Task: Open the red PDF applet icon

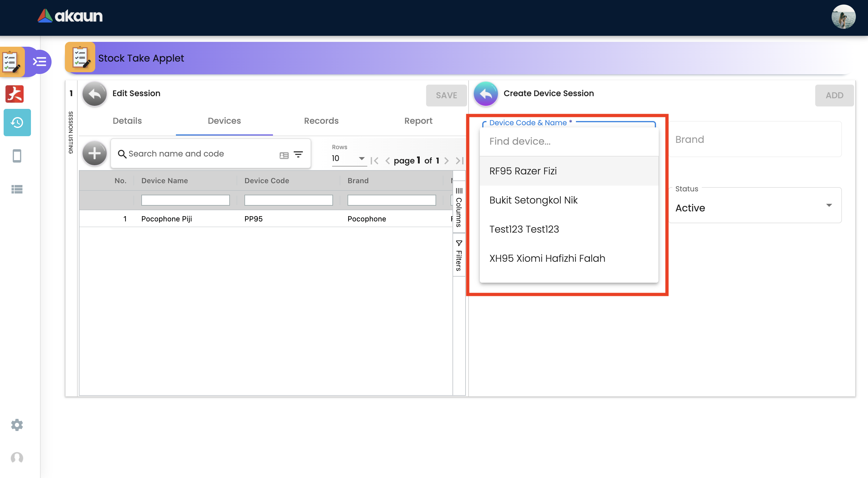Action: (x=15, y=94)
